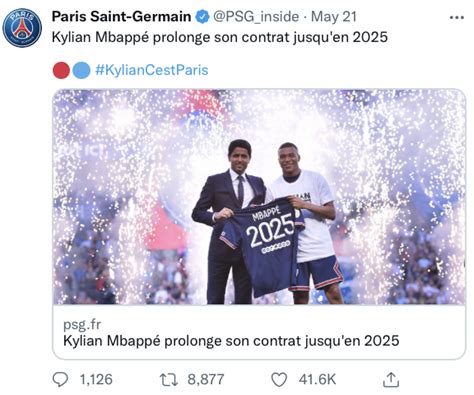This screenshot has width=474, height=395.
Task: Like the tweet with heart icon
Action: (x=279, y=380)
